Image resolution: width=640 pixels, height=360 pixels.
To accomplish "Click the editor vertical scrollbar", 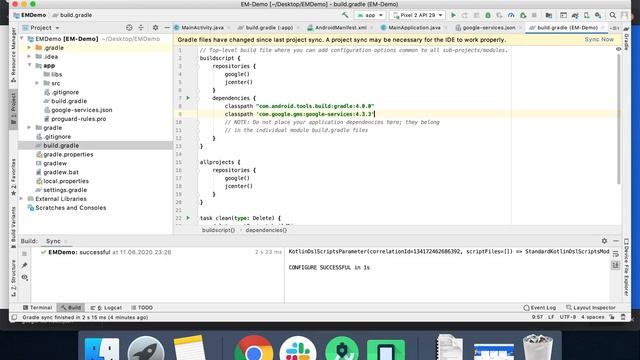I will point(619,118).
